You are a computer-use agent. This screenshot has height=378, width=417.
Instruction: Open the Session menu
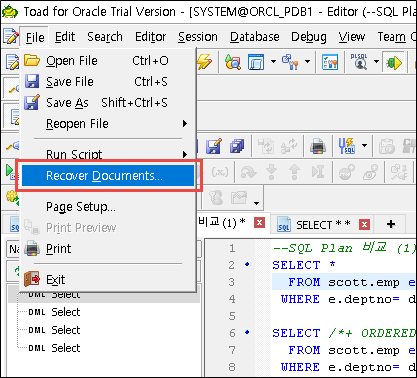click(x=198, y=37)
